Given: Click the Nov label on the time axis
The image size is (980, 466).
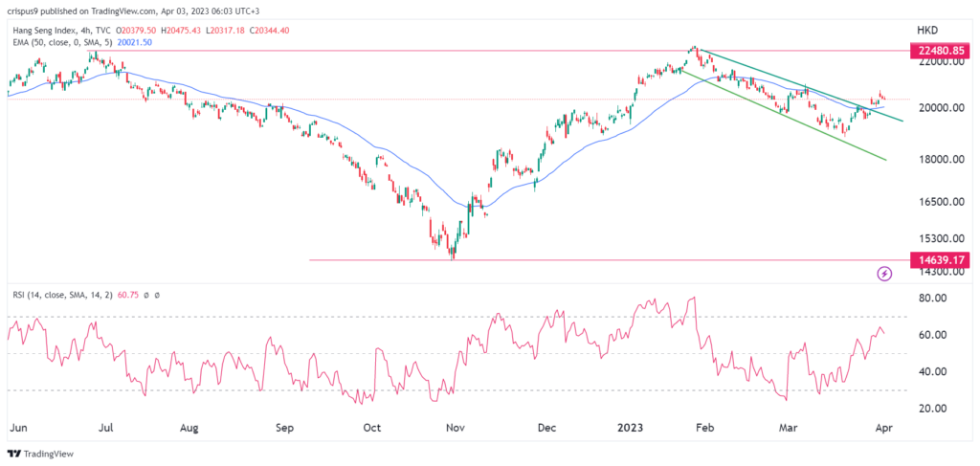Looking at the screenshot, I should click(x=453, y=429).
